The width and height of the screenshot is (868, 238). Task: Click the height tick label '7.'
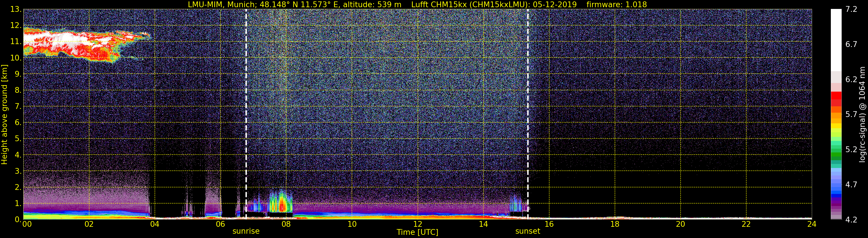18,106
